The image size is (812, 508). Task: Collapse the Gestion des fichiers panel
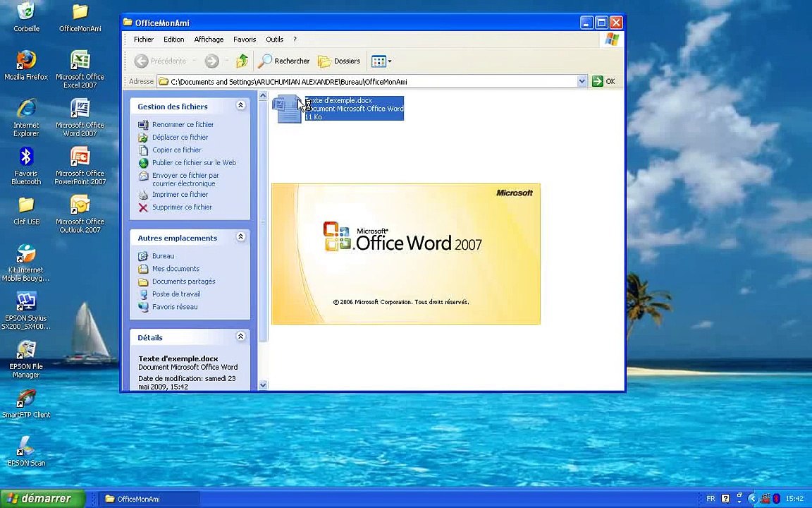(x=240, y=105)
